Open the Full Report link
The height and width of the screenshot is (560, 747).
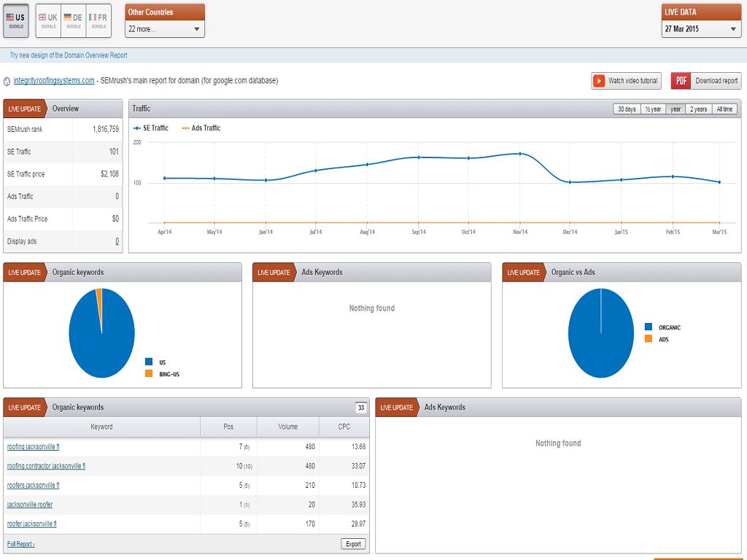[x=20, y=544]
